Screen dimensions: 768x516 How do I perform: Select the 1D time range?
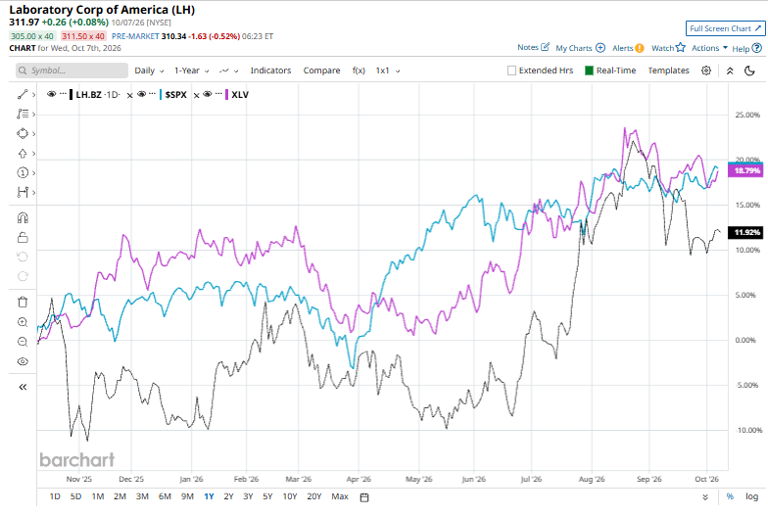click(x=55, y=496)
